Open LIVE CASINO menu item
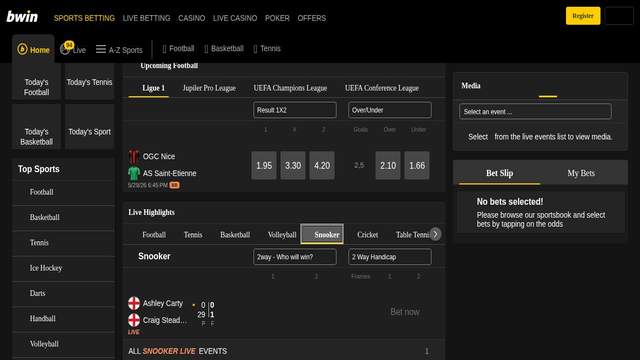The height and width of the screenshot is (360, 640). coord(235,18)
